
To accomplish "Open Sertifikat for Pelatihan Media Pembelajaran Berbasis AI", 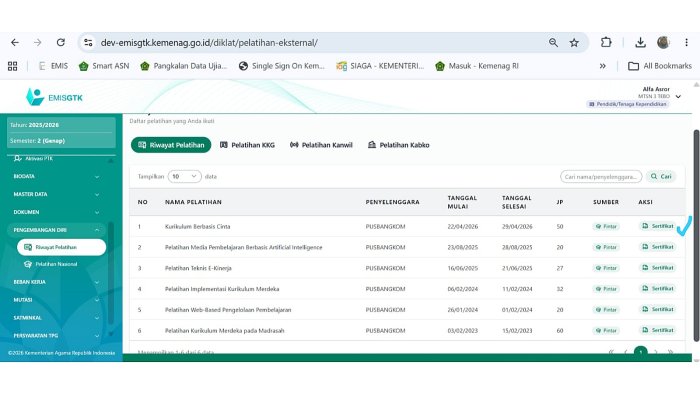I will click(658, 247).
